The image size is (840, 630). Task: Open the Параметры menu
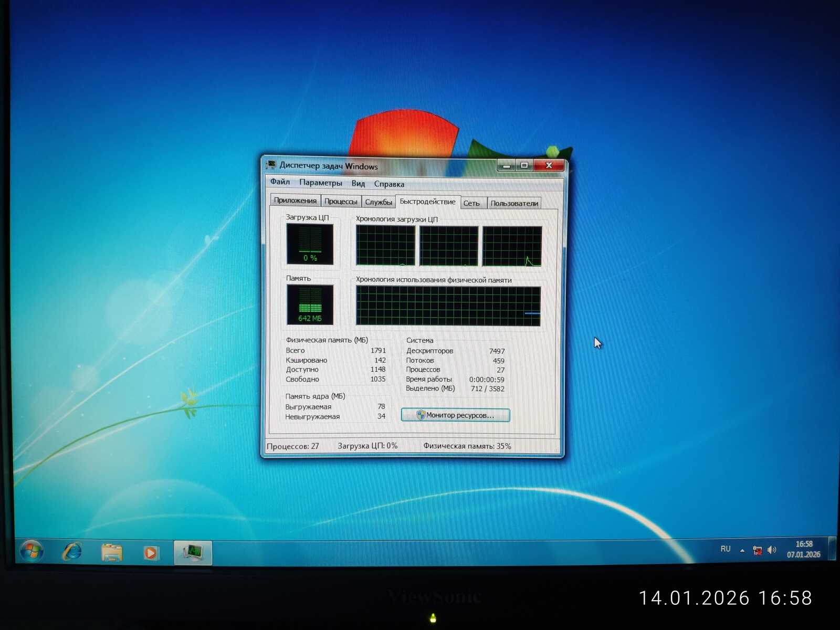click(320, 183)
